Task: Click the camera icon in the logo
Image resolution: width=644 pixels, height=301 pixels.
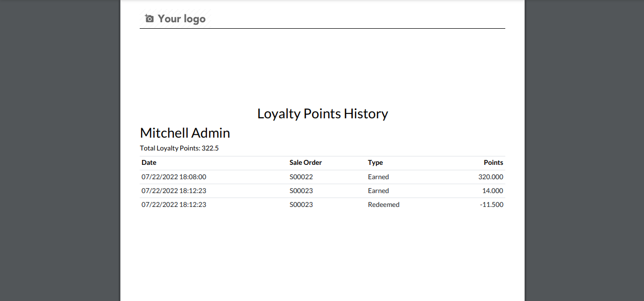Action: tap(149, 19)
